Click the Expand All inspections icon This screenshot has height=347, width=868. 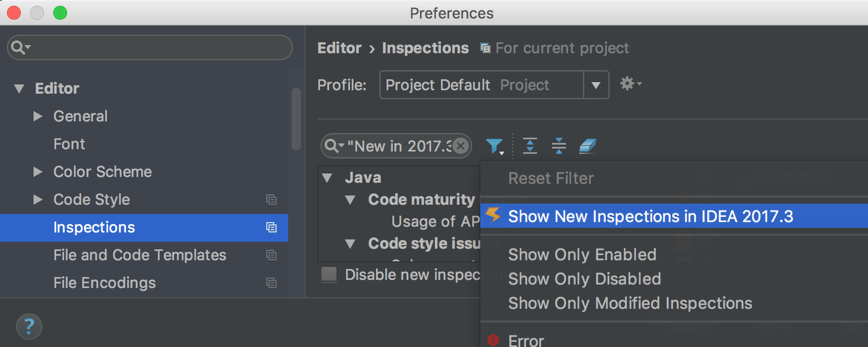(x=530, y=146)
